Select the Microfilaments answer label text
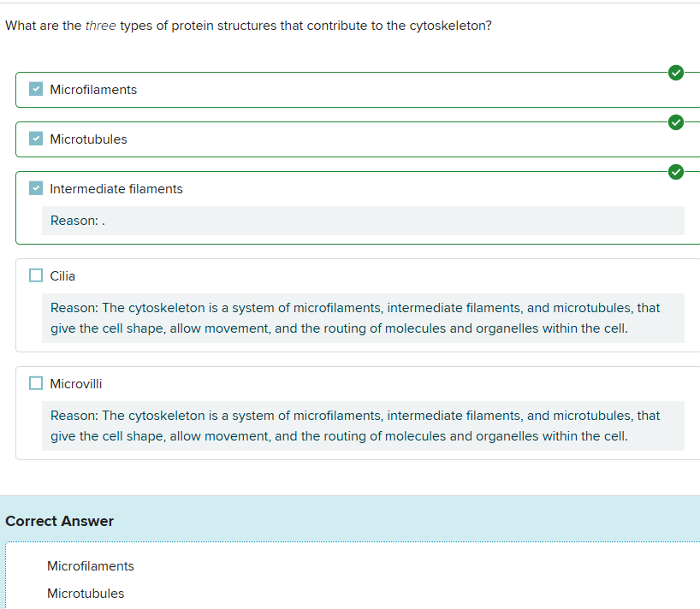 [93, 90]
